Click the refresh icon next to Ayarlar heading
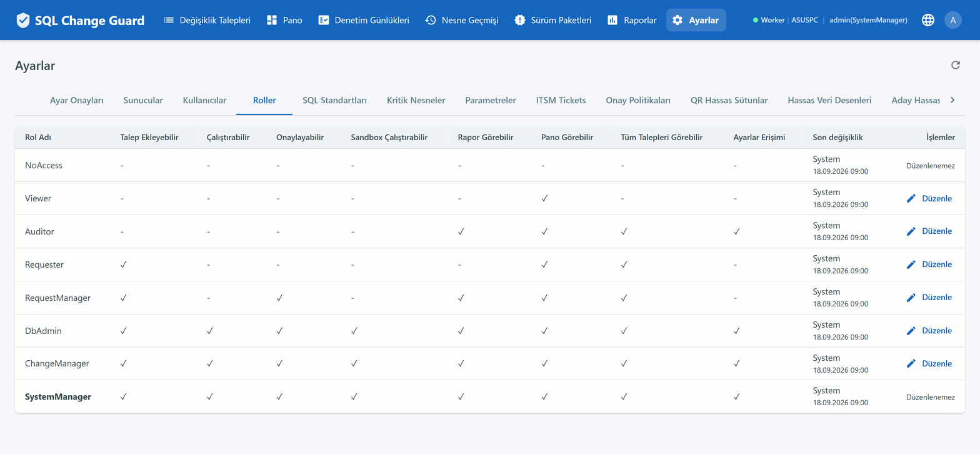 [x=955, y=65]
